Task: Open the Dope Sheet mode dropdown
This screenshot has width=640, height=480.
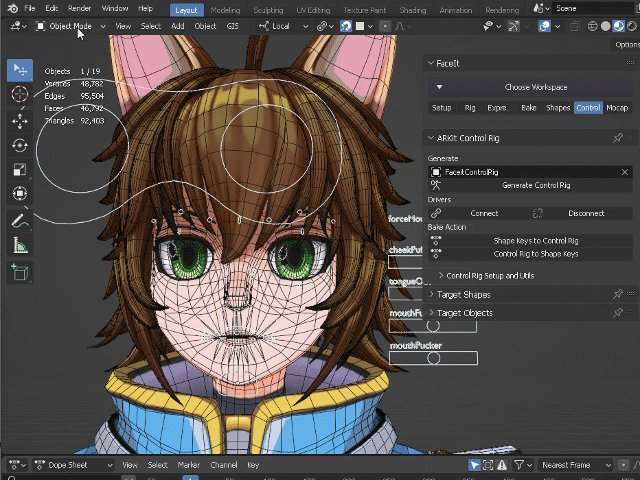Action: (73, 465)
